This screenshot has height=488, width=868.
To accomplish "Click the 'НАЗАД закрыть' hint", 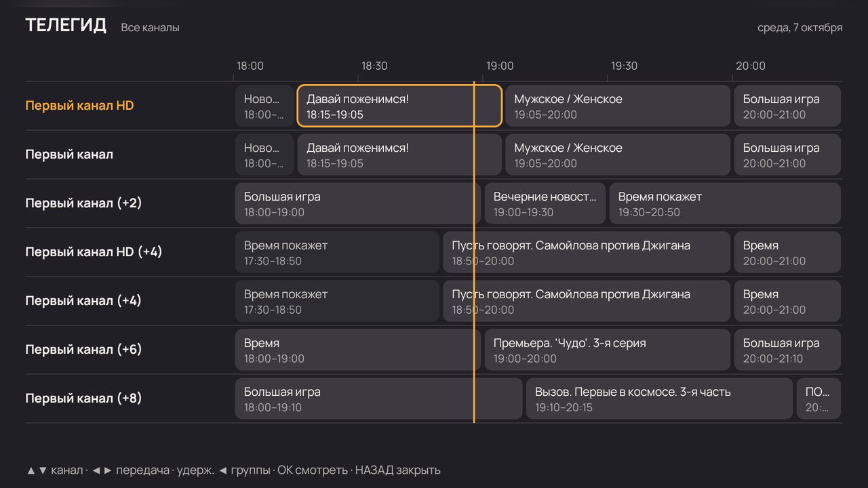I will coord(398,470).
